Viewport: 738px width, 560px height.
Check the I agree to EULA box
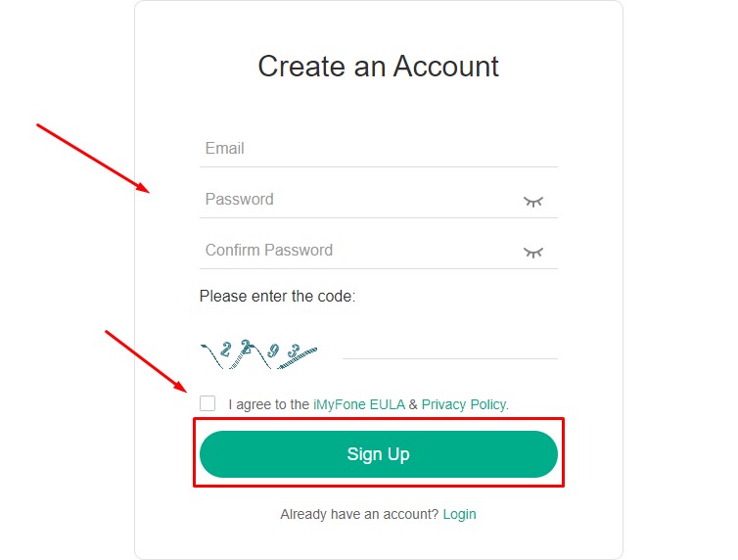tap(208, 403)
